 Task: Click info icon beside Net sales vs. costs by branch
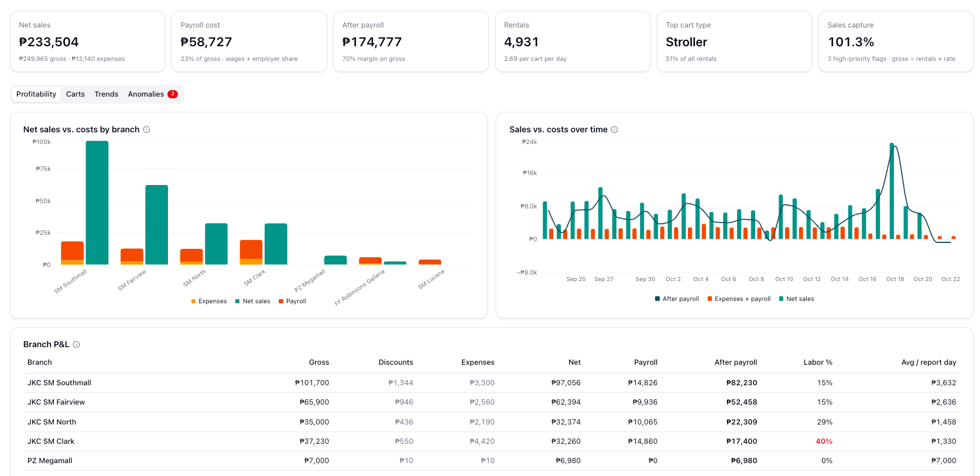[146, 129]
